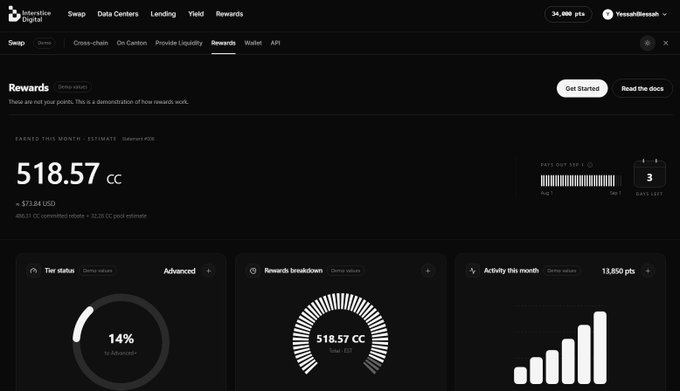680x391 pixels.
Task: Switch to the On Canton tab
Action: (132, 43)
